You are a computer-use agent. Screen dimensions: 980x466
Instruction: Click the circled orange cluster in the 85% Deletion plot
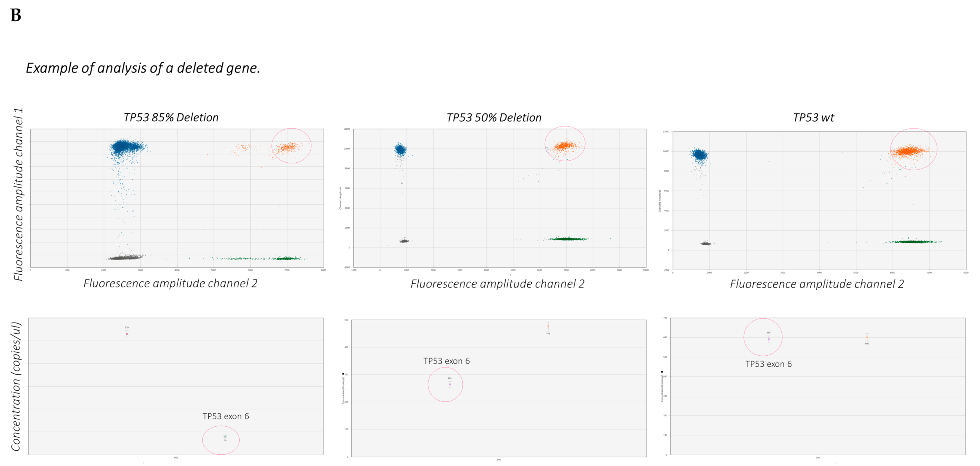[x=289, y=147]
